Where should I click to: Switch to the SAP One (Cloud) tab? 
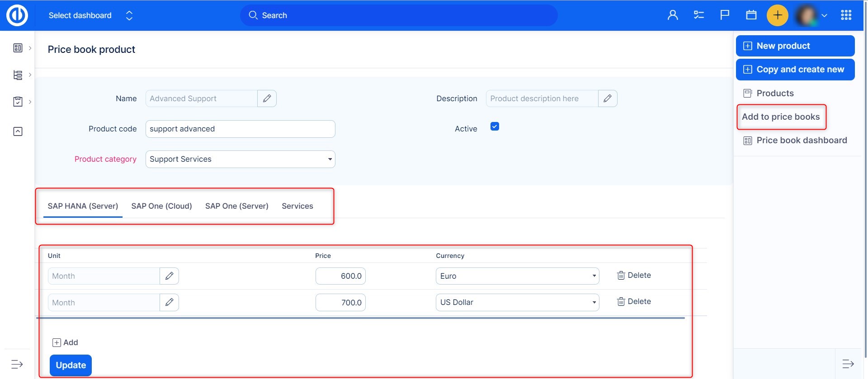161,206
